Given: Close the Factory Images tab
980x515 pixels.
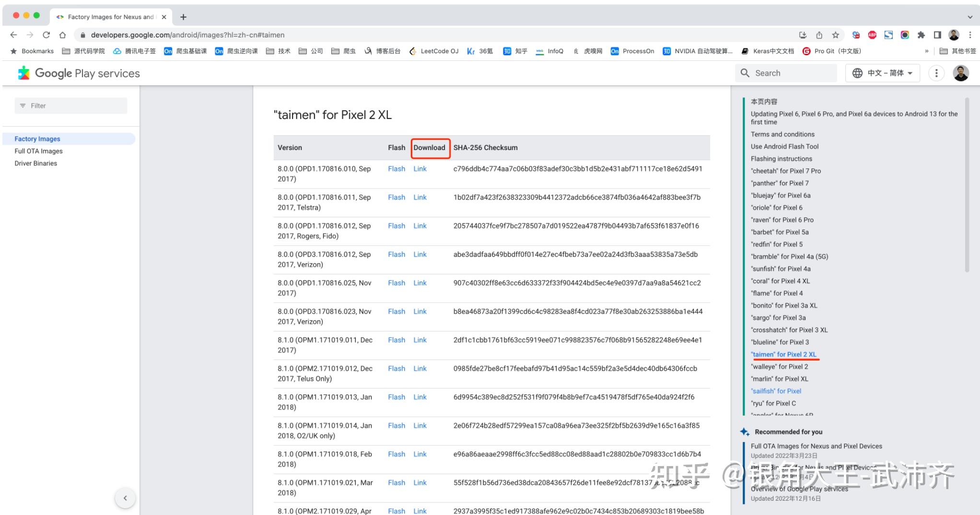Looking at the screenshot, I should pyautogui.click(x=164, y=17).
